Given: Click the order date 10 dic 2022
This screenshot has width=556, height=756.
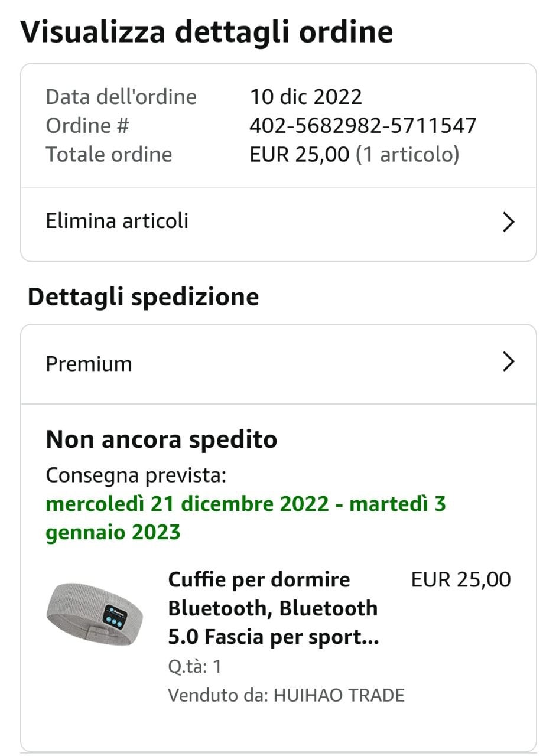Looking at the screenshot, I should [x=305, y=97].
